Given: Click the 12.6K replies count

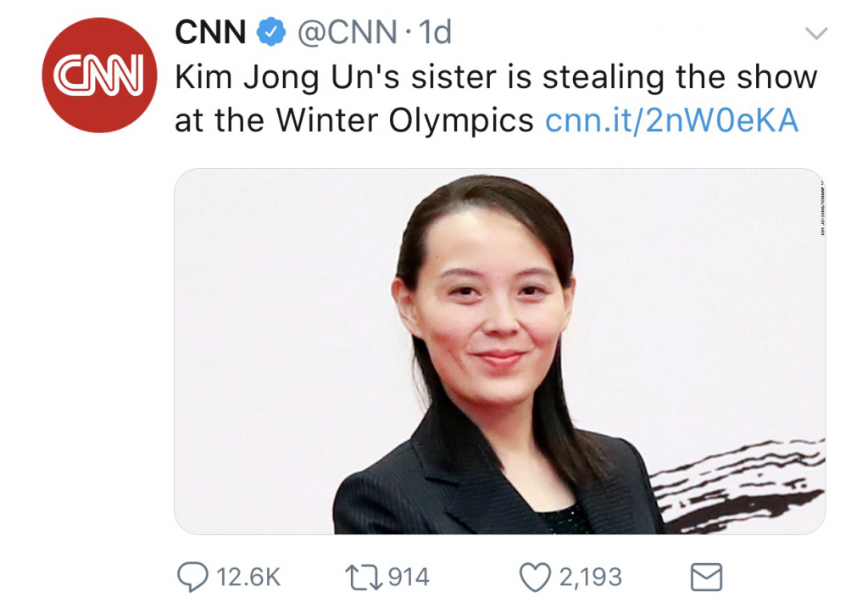Looking at the screenshot, I should 248,577.
